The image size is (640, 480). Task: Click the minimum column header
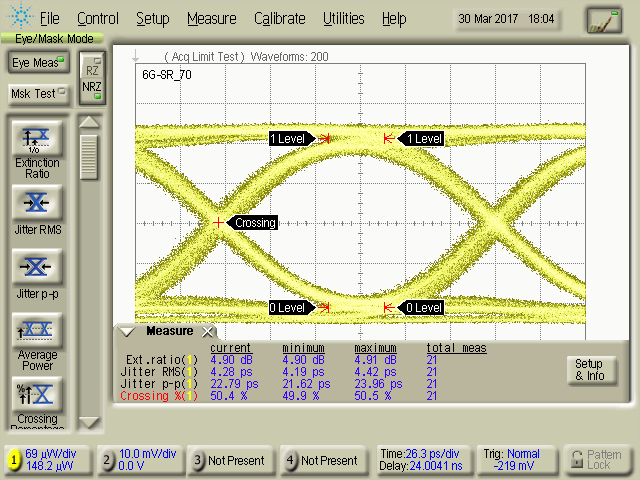coord(303,348)
